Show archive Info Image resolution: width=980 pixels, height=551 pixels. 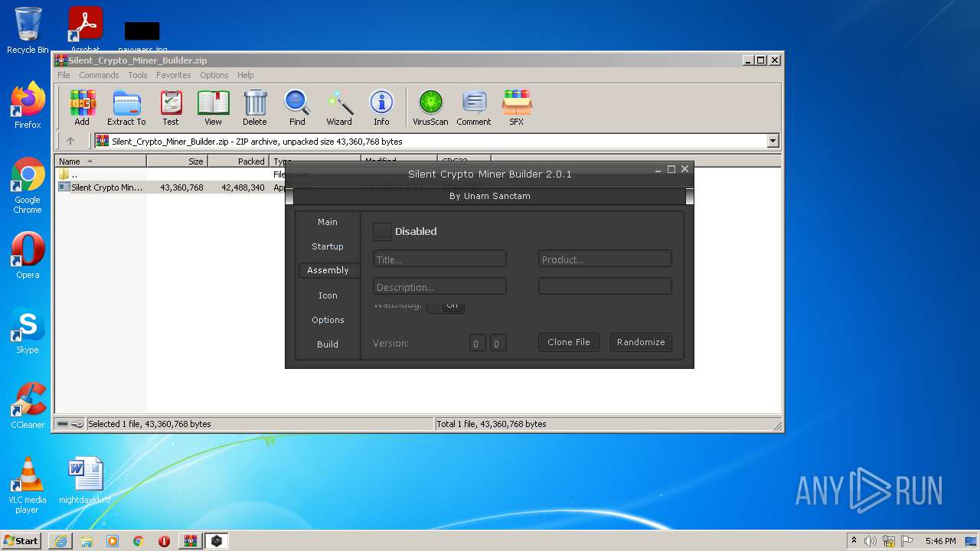381,107
